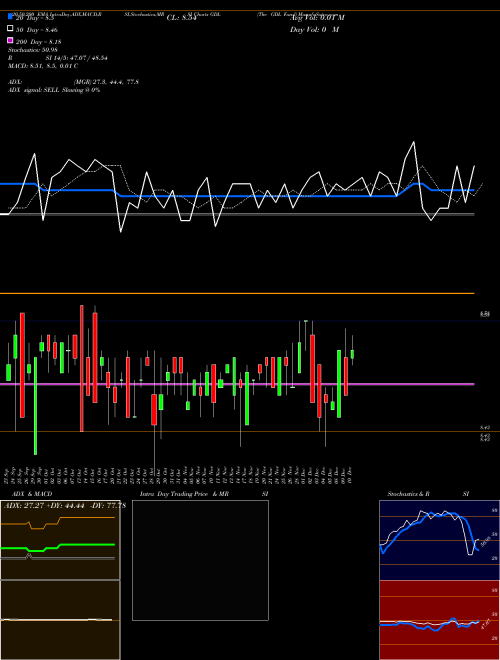Click the 'MACD: 8.51, 8.5, 0.01 C' readout
Viewport: 500px width, 660px height.
click(43, 66)
